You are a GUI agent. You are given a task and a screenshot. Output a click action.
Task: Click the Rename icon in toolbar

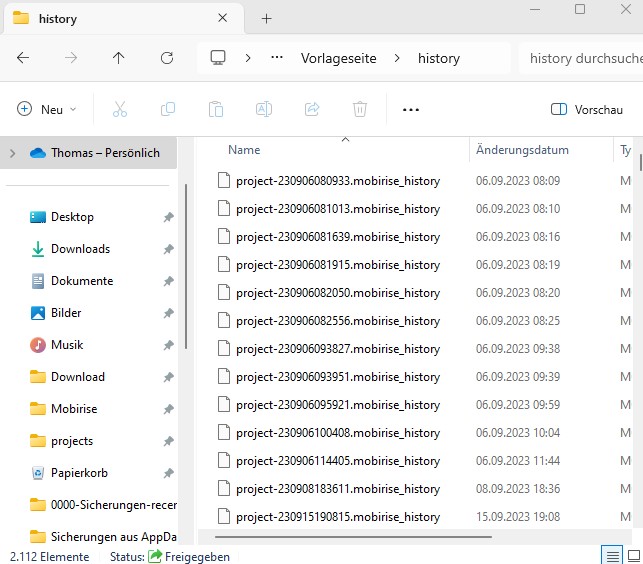(264, 109)
